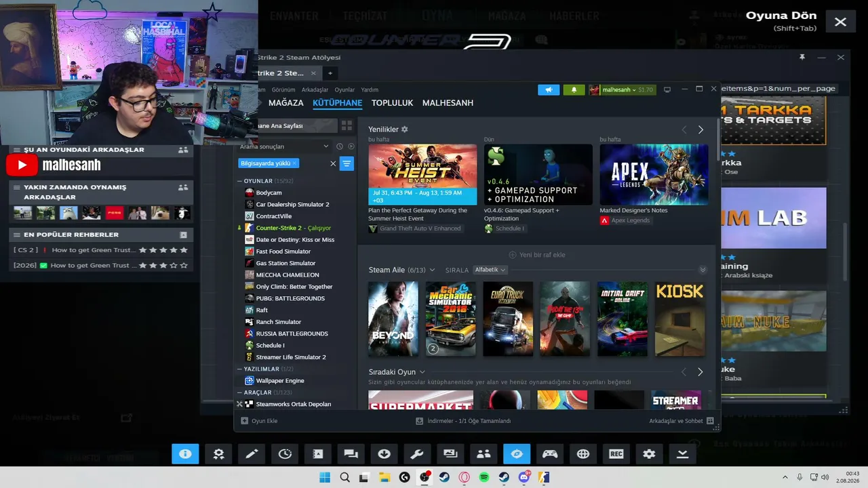Open screenshots manager in the overlay toolbar
The width and height of the screenshot is (868, 488).
(450, 454)
